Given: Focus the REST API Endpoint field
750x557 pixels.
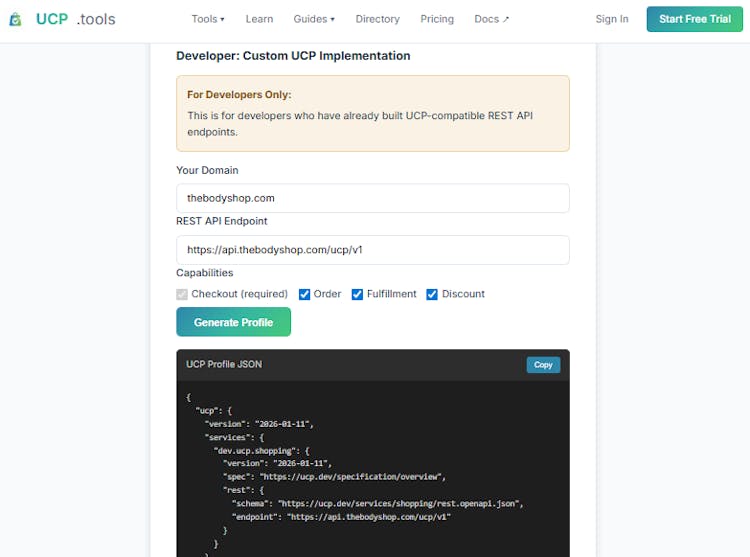Looking at the screenshot, I should click(372, 250).
